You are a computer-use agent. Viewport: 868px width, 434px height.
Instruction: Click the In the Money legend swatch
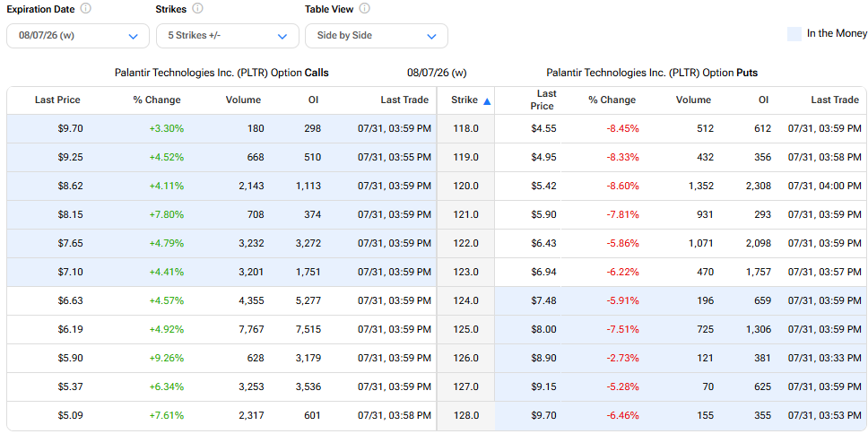coord(794,34)
